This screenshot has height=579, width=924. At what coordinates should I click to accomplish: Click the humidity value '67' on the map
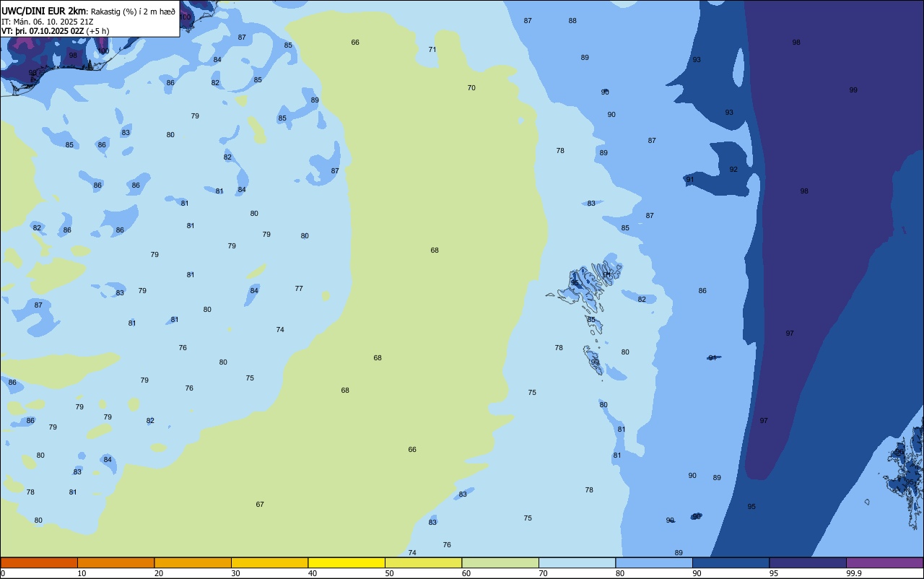pyautogui.click(x=260, y=505)
